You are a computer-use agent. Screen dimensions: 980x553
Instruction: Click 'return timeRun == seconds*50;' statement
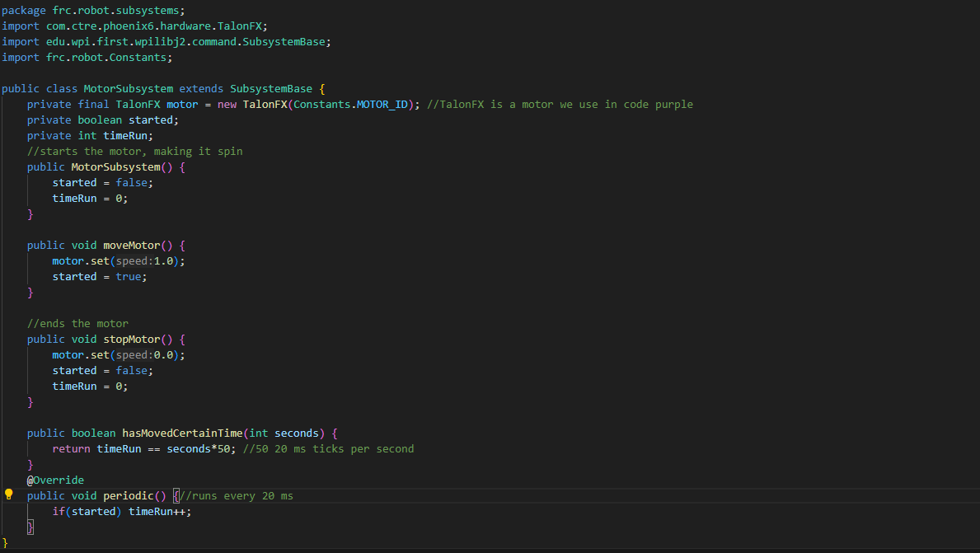pyautogui.click(x=144, y=448)
